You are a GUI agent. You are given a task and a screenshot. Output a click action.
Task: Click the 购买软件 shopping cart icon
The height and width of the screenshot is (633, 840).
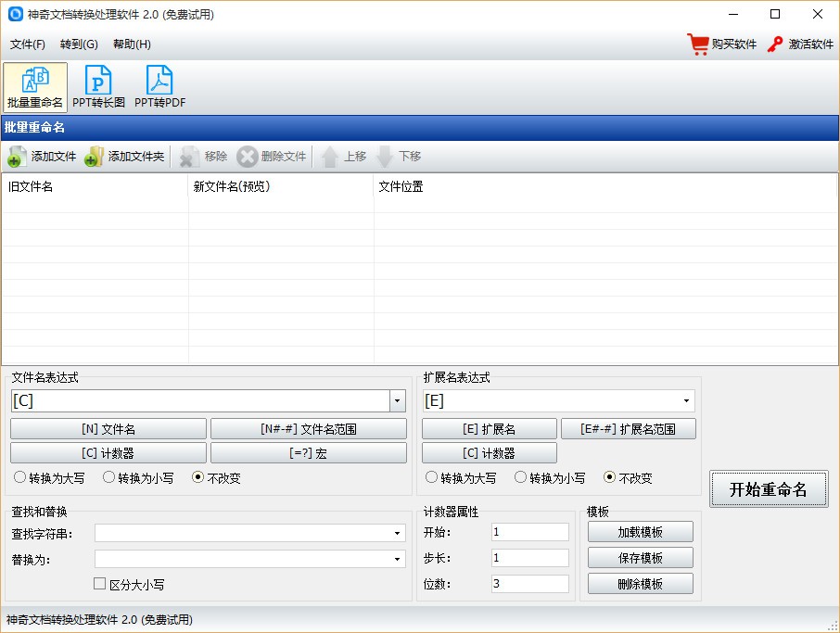(698, 44)
